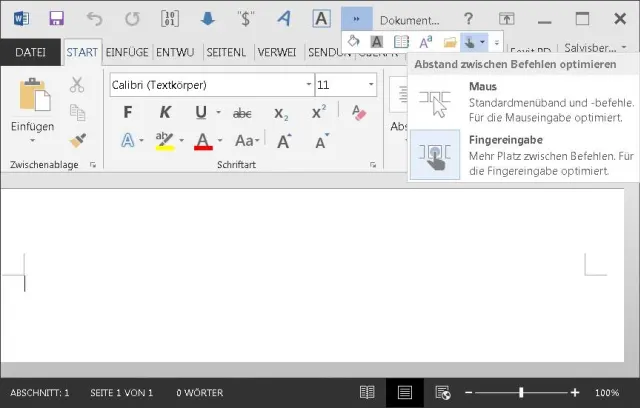The width and height of the screenshot is (640, 408).
Task: Click the zoom slider handle
Action: [x=521, y=392]
